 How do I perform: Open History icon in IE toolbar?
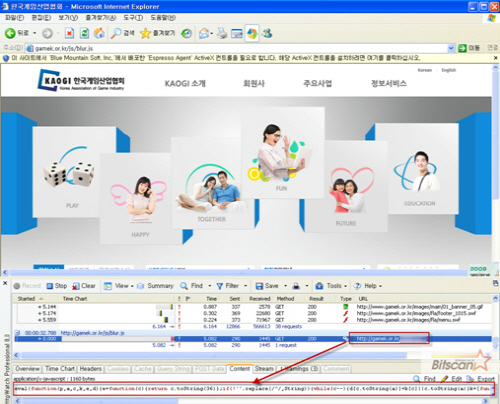pos(186,33)
